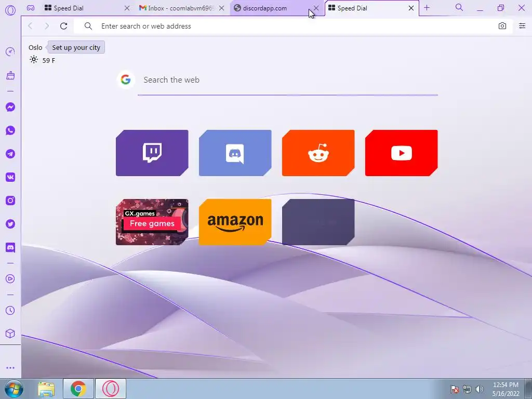The width and height of the screenshot is (532, 399).
Task: Open the YouTube speed dial tile
Action: pyautogui.click(x=402, y=153)
